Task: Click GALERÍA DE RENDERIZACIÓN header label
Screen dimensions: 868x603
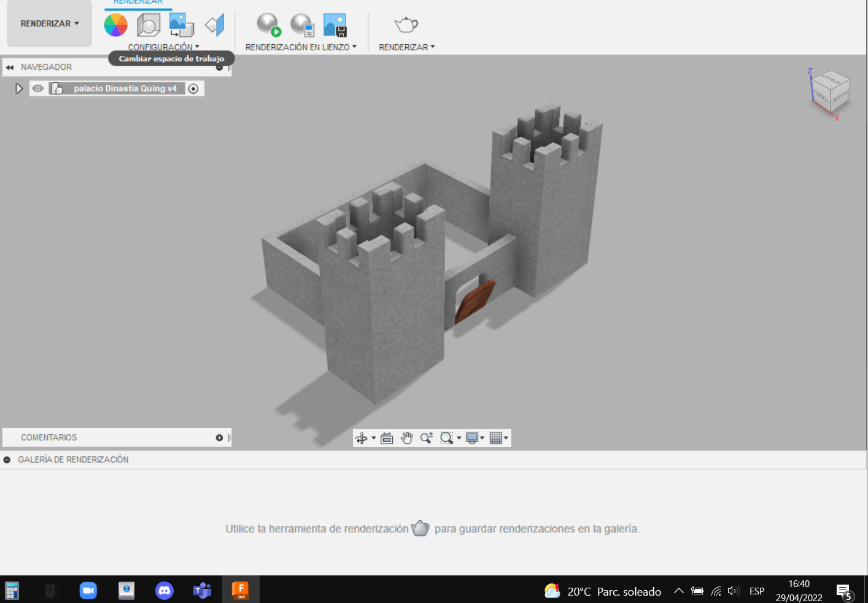Action: point(73,459)
